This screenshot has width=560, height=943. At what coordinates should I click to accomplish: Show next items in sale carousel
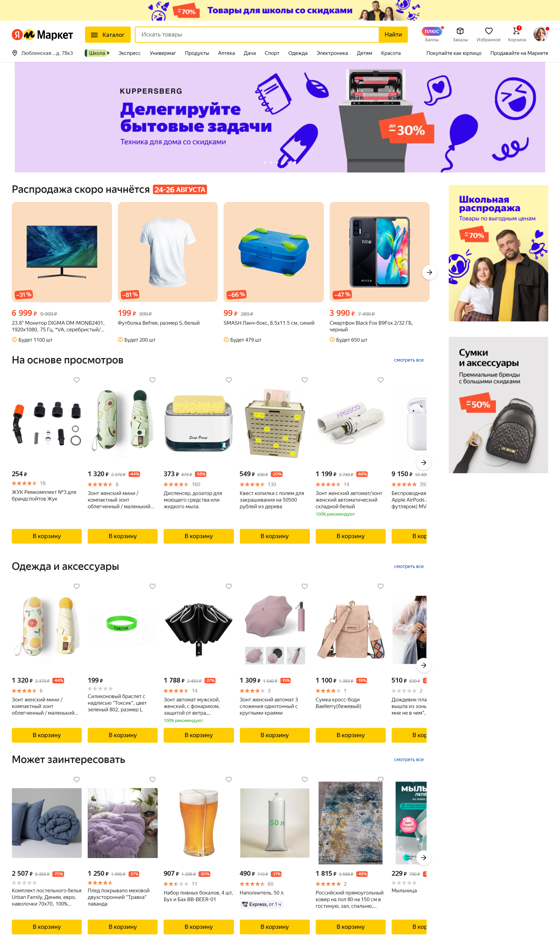pos(429,272)
